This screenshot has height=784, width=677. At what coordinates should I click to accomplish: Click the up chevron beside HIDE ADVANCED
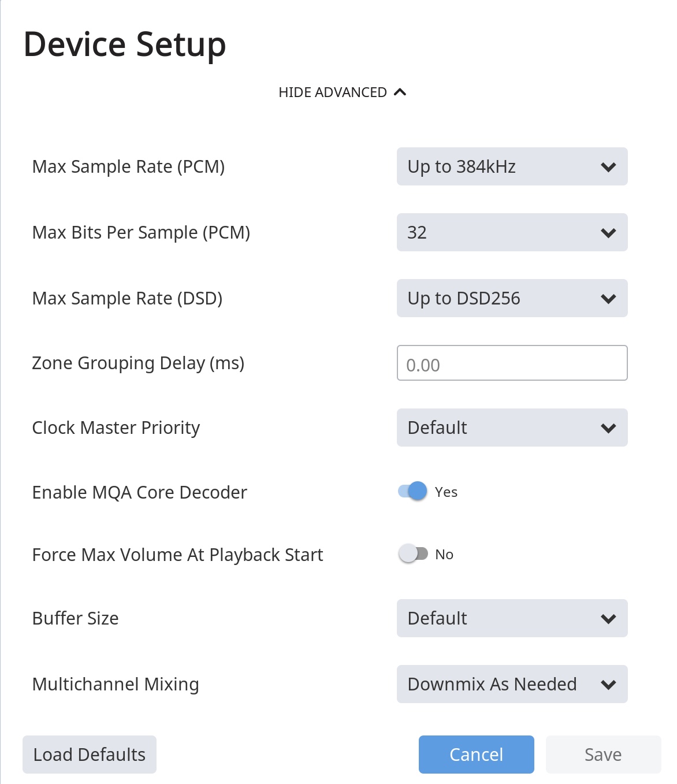[400, 92]
